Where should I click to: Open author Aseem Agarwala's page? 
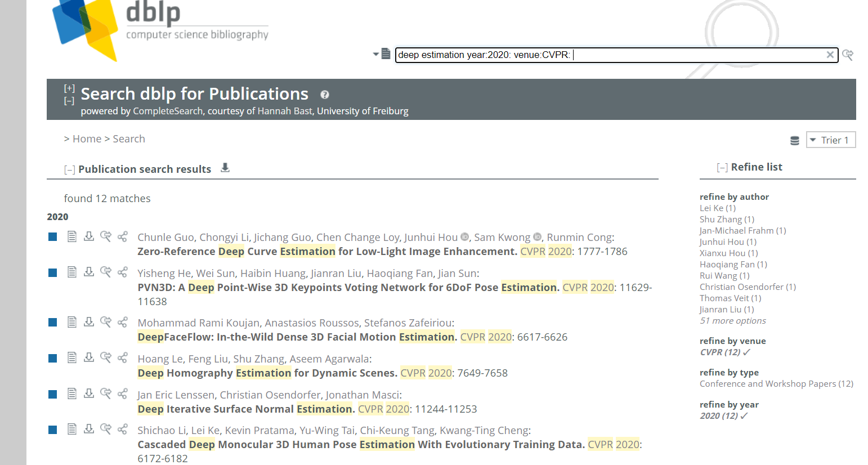coord(330,359)
